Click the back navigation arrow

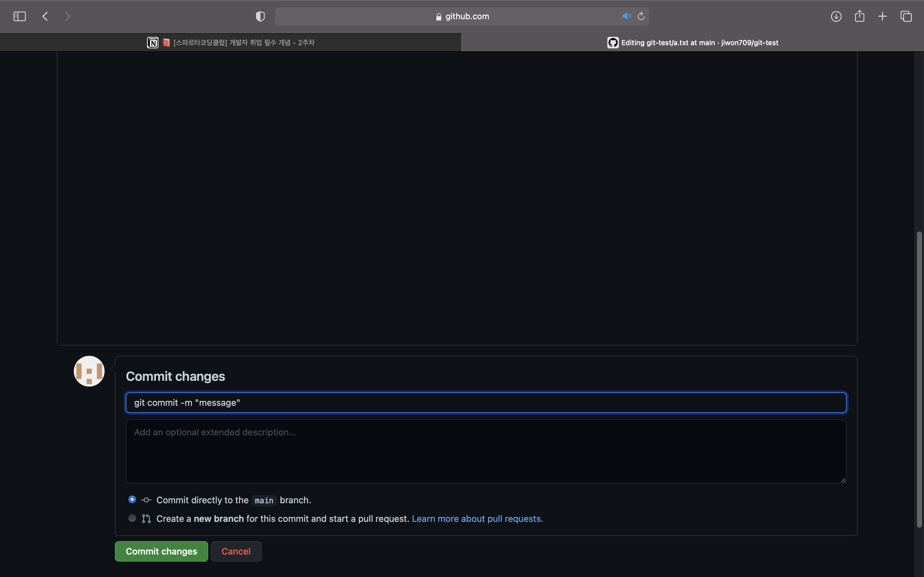pos(45,16)
